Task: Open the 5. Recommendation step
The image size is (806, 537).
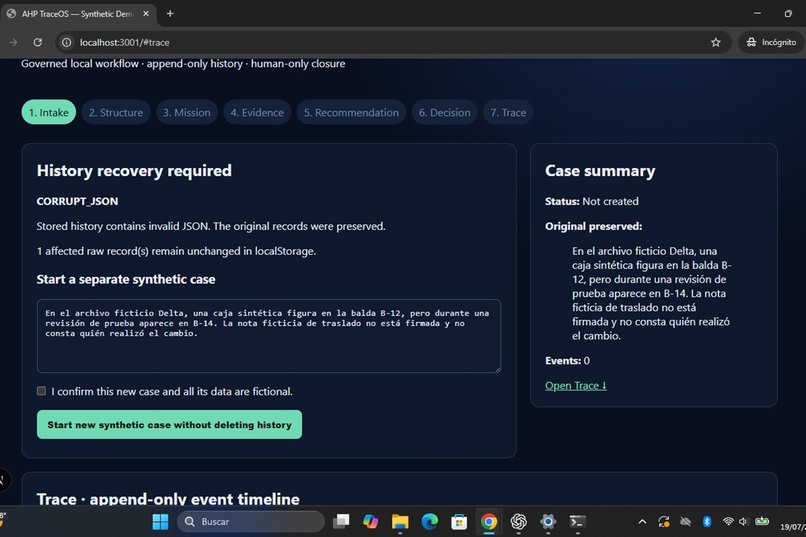Action: (x=351, y=112)
